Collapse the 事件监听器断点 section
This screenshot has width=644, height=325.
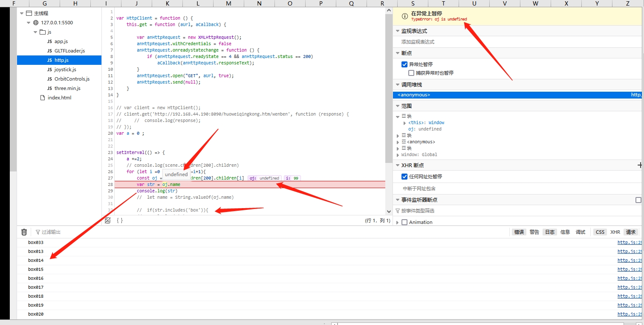tap(398, 200)
